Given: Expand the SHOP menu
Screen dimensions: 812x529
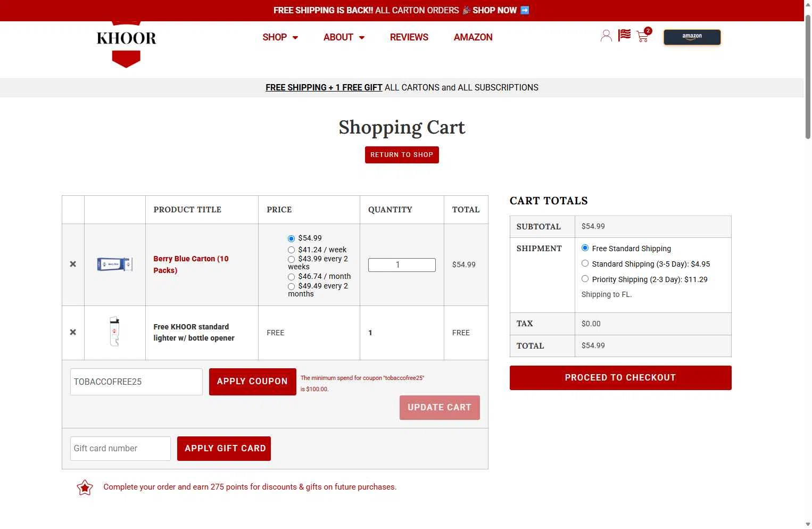Looking at the screenshot, I should coord(280,37).
